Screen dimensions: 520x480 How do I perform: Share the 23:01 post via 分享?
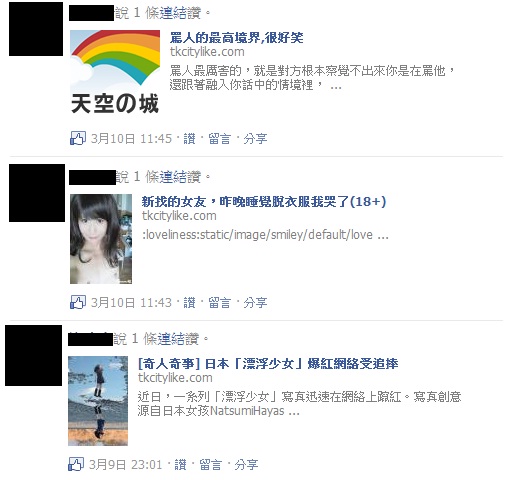[x=246, y=465]
